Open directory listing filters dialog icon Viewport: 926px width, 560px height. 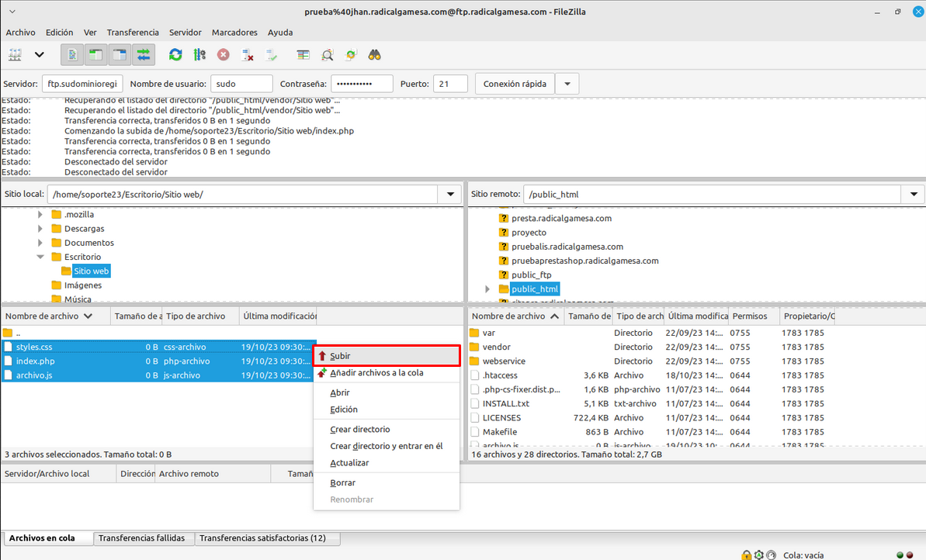[x=303, y=55]
